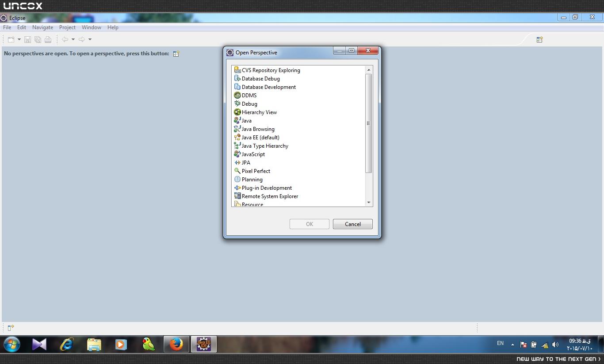Cancel the Open Perspective dialog

[353, 224]
